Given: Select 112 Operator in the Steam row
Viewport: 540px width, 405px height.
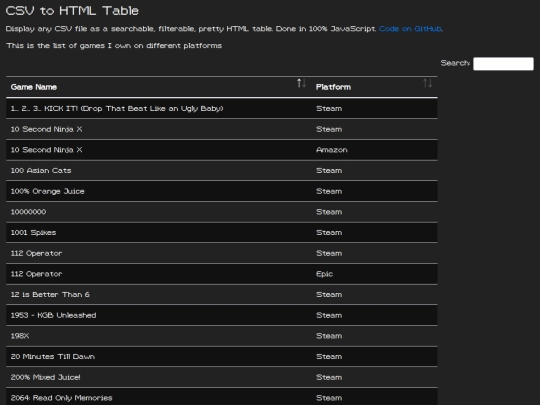Looking at the screenshot, I should click(222, 253).
